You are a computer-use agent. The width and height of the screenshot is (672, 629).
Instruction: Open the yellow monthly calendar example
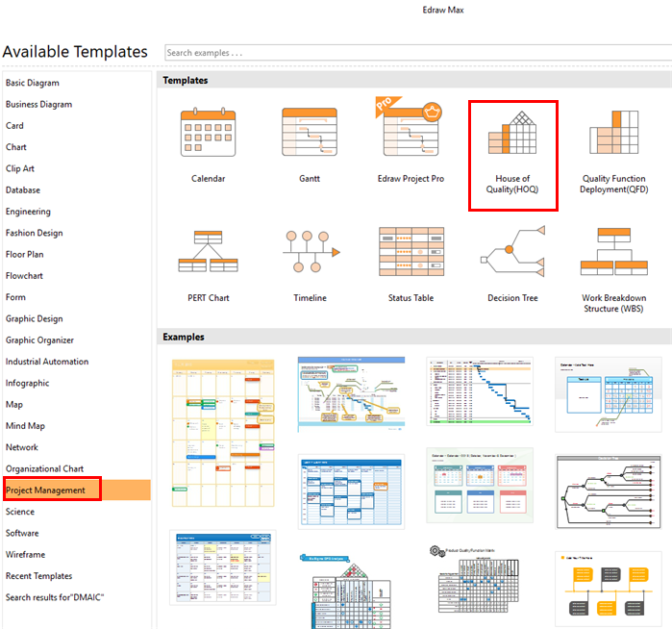pos(223,433)
